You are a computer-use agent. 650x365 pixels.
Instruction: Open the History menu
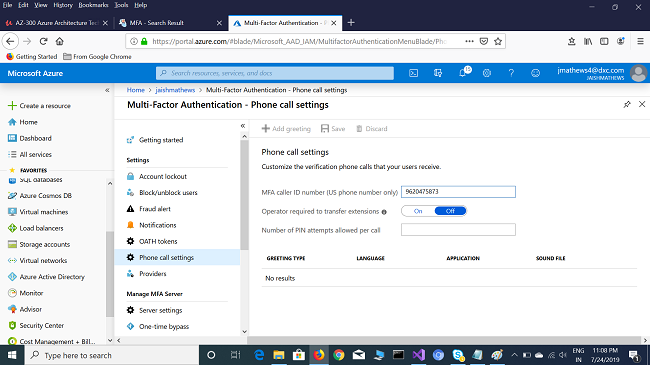point(63,5)
